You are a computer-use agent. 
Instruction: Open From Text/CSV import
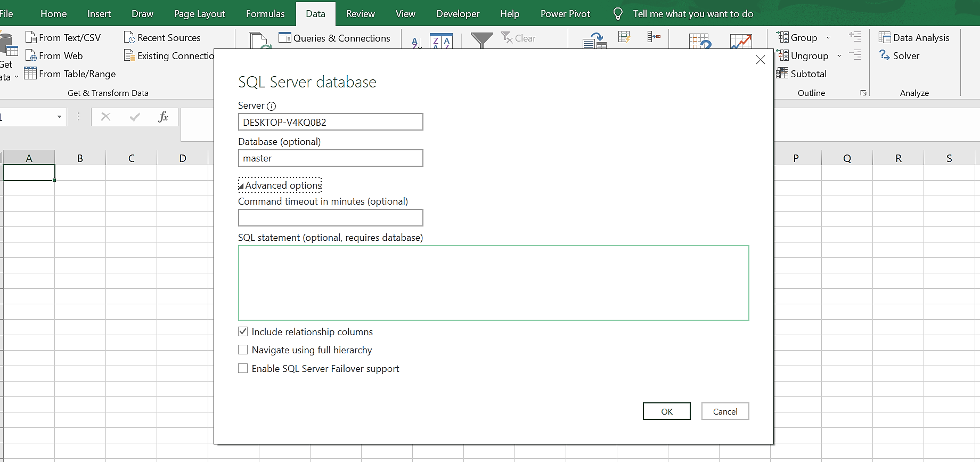(x=63, y=38)
